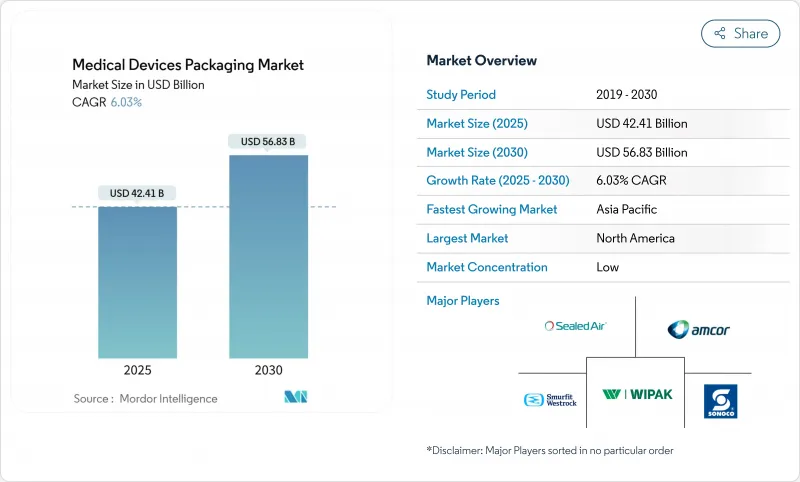
Task: Click the Source: Mordor Intelligence text
Action: coord(145,399)
